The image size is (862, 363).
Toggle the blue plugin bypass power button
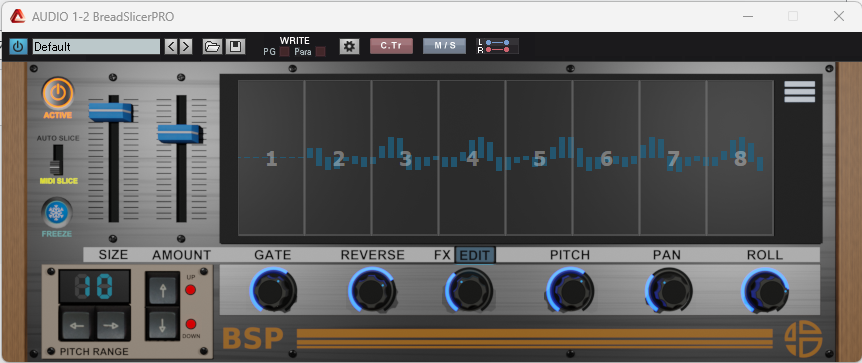point(18,46)
